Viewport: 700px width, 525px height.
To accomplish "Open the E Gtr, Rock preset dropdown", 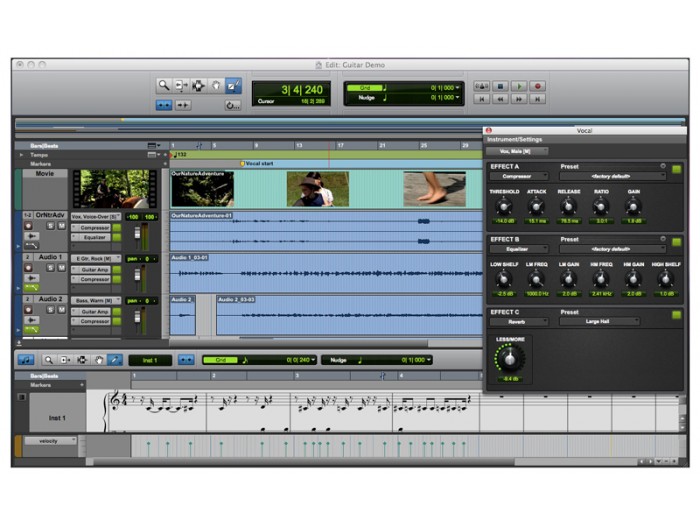I will (96, 258).
